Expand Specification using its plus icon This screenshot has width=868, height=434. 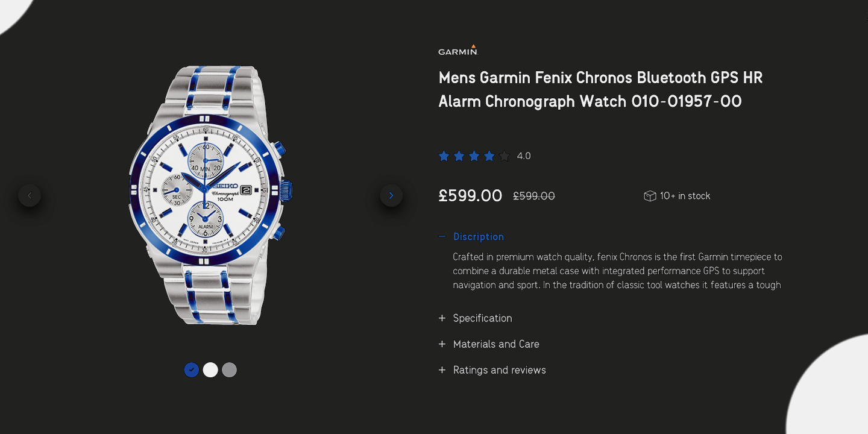442,318
